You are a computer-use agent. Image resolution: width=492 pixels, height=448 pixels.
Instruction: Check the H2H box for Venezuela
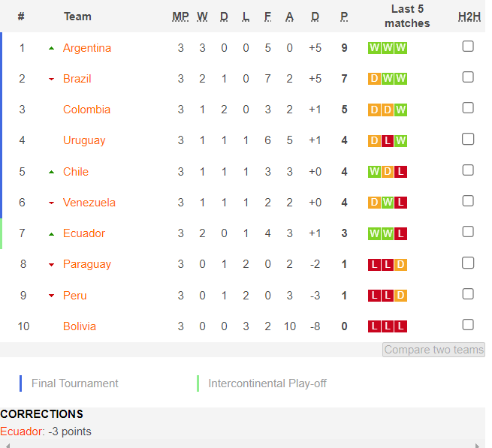[x=468, y=201]
